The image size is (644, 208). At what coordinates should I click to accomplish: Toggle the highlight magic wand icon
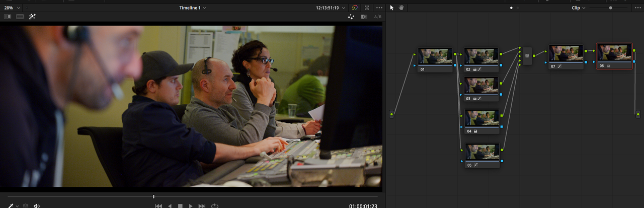click(32, 17)
